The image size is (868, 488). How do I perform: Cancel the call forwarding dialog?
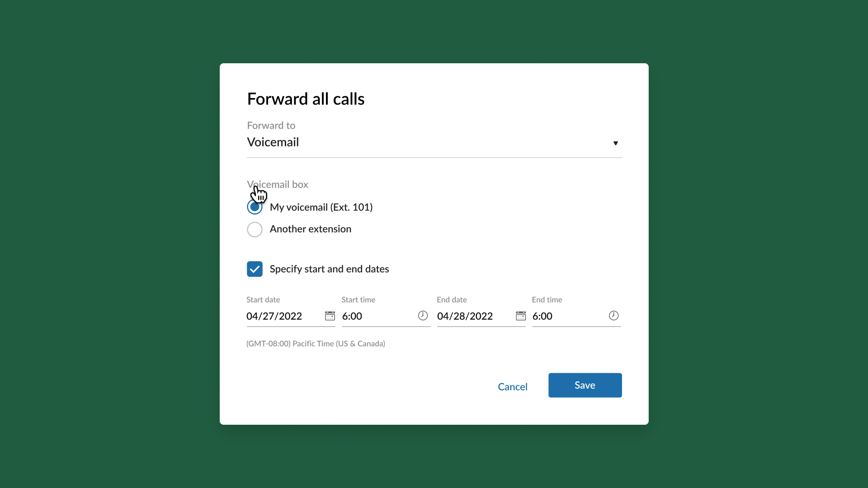pos(512,387)
